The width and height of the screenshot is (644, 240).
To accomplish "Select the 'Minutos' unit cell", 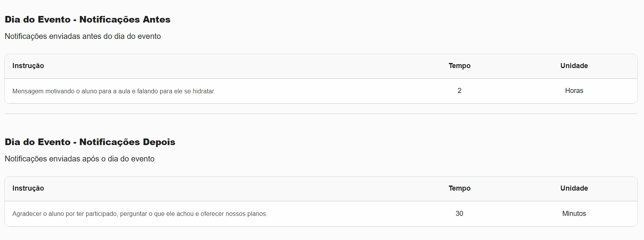I will 574,214.
